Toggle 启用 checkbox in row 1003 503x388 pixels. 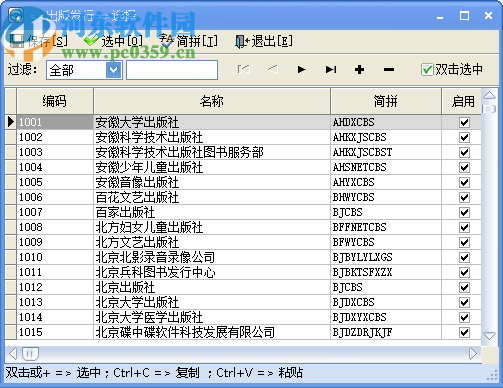click(464, 152)
